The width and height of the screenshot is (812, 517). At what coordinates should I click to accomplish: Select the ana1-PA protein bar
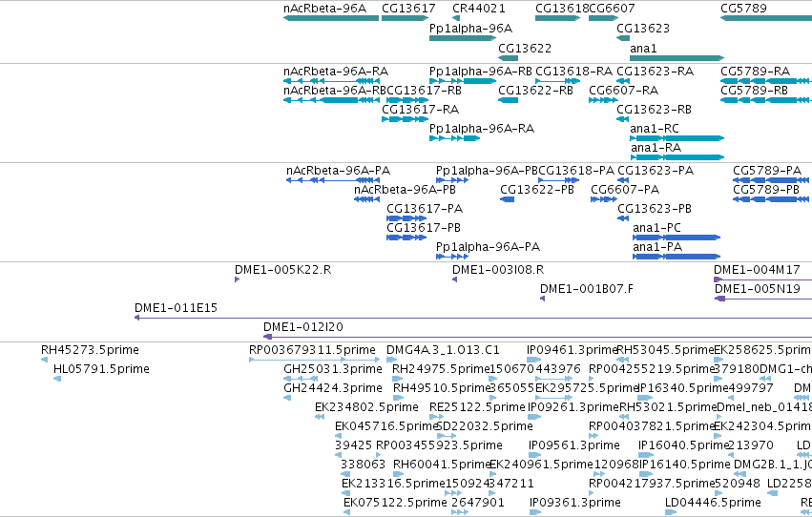tap(677, 258)
